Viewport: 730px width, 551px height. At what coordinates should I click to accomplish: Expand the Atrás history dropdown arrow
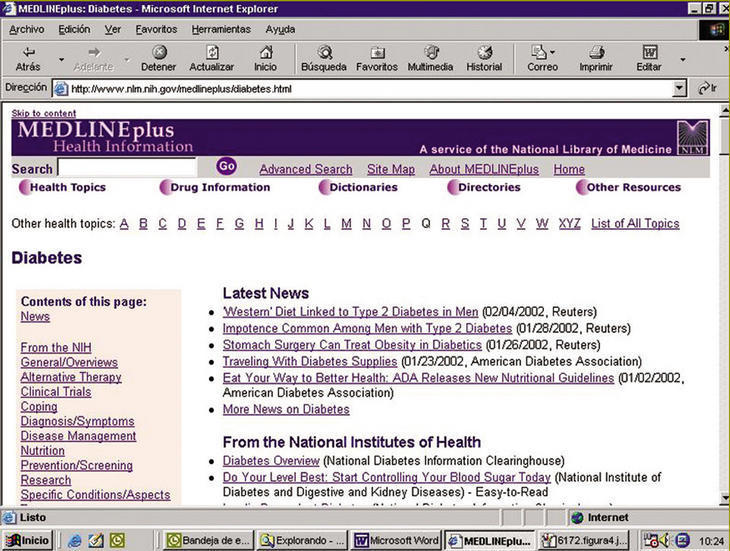[61, 60]
